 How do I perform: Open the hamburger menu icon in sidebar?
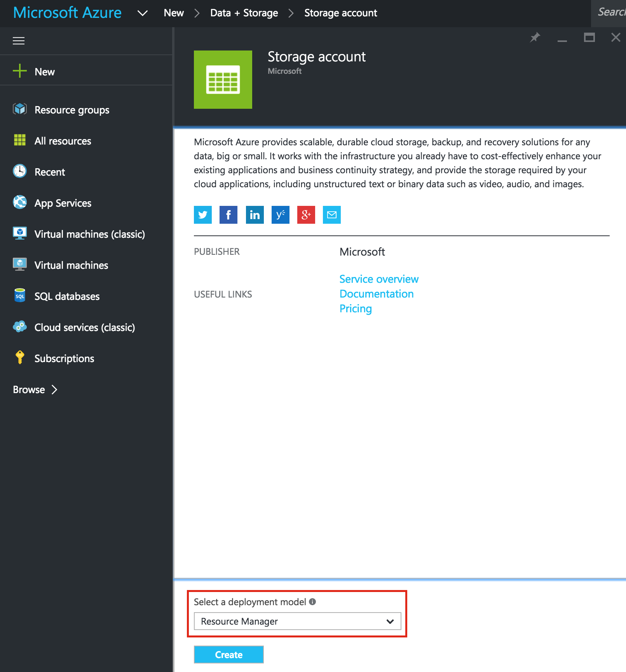point(19,41)
